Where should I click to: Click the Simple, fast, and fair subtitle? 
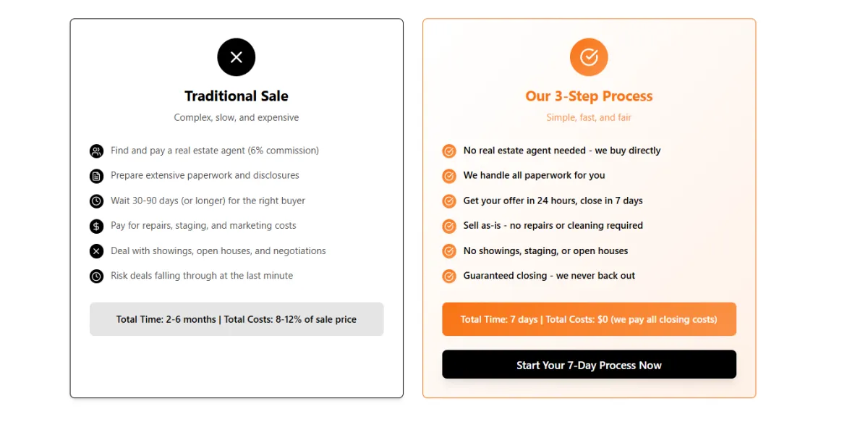tap(589, 117)
